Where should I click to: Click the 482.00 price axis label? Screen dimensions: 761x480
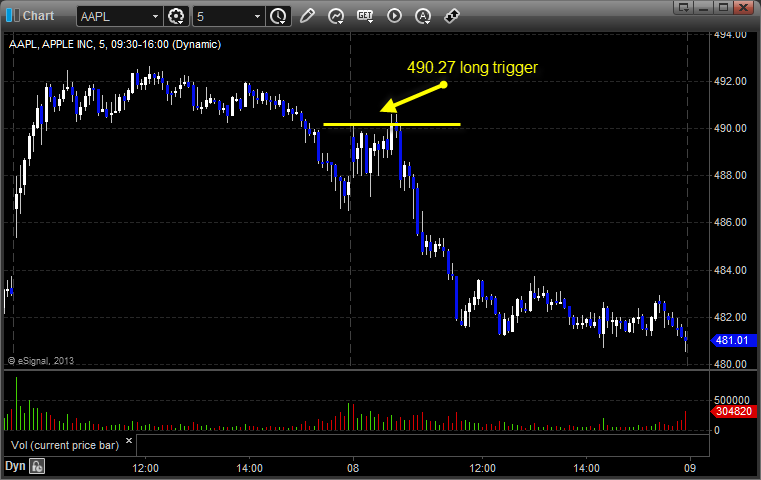730,317
